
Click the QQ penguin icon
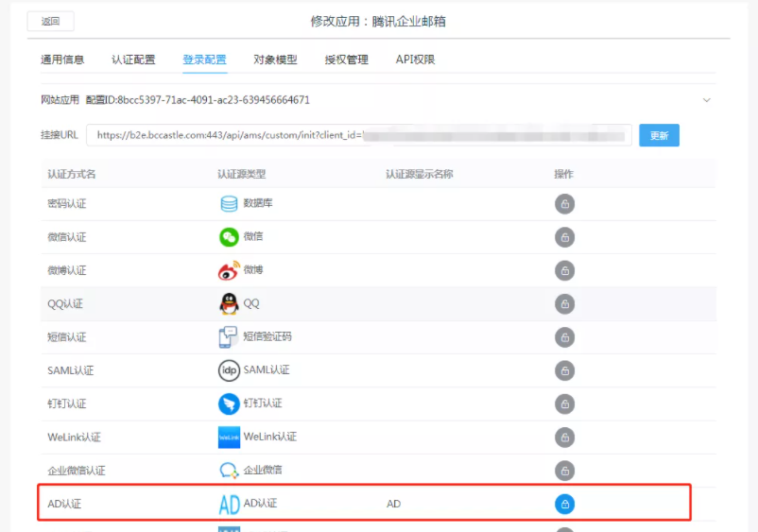point(229,303)
